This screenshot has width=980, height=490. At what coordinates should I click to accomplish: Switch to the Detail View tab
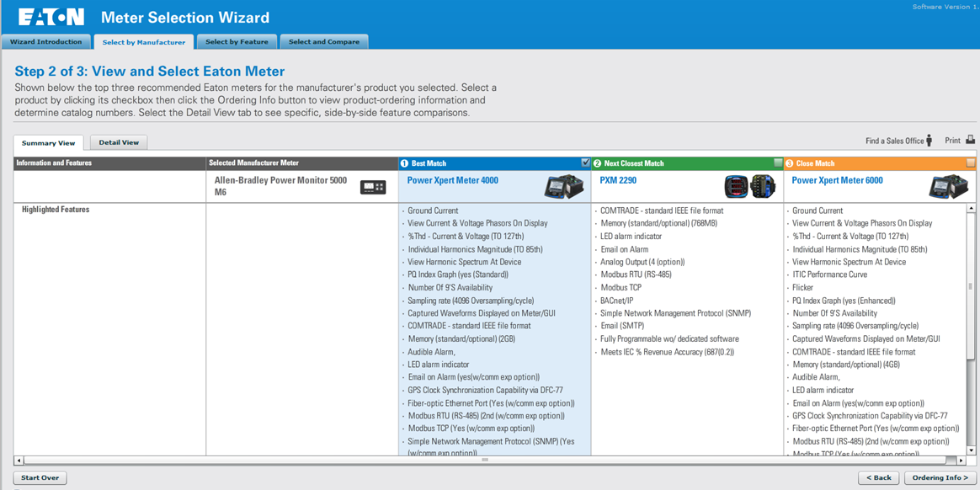tap(119, 142)
